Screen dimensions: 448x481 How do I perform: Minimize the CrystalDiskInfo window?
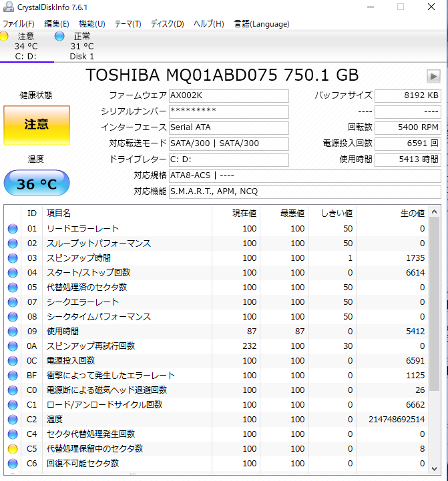(371, 7)
